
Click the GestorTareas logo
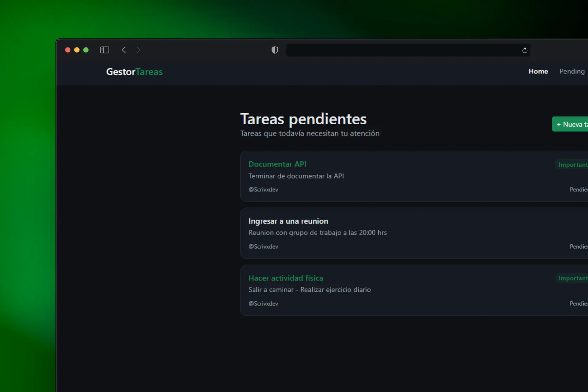pyautogui.click(x=134, y=72)
